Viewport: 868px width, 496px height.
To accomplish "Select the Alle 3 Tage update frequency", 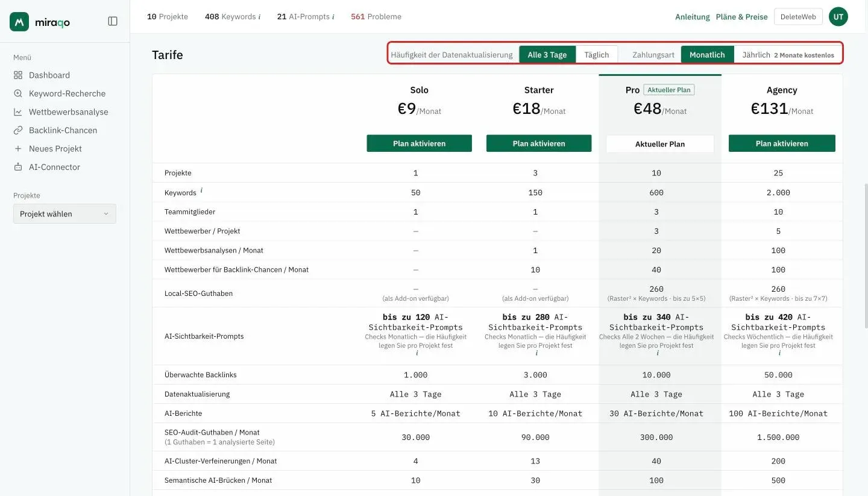I will (x=547, y=55).
